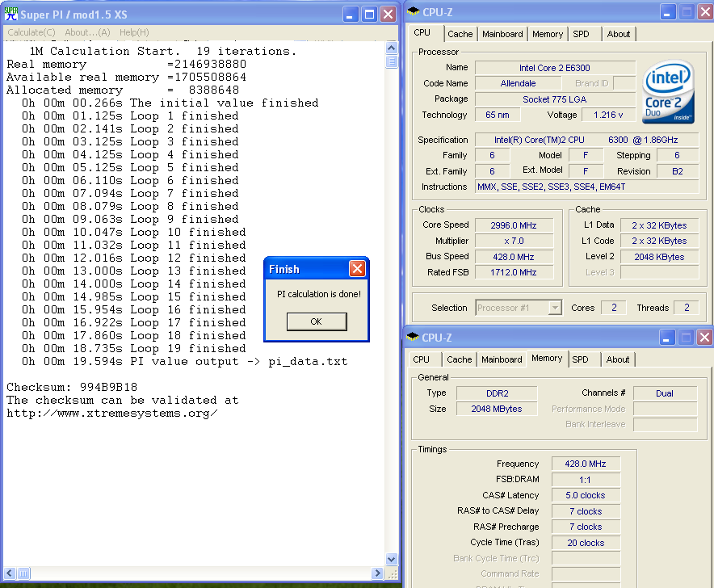
Task: Click the Cycle Time 20 clocks value
Action: click(x=586, y=543)
